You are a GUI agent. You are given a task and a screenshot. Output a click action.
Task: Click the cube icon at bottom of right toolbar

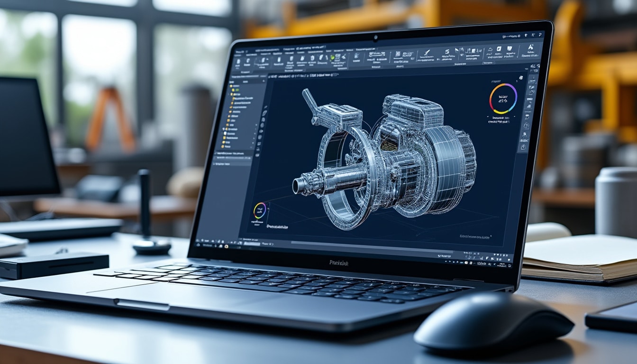coord(523,147)
